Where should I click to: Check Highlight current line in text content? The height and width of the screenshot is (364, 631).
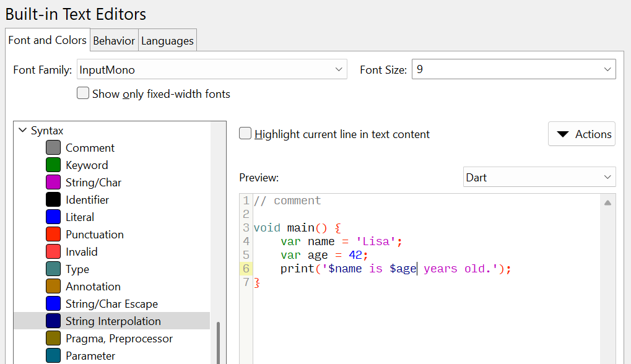pos(245,133)
